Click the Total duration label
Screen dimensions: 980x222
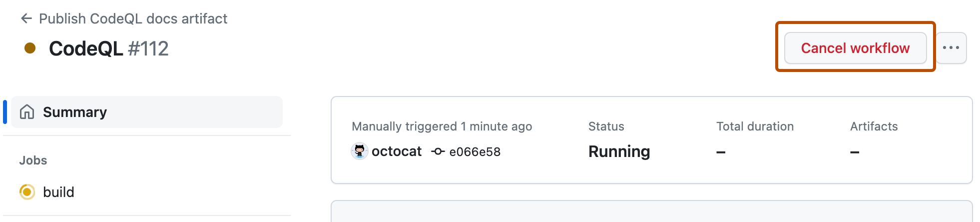755,126
